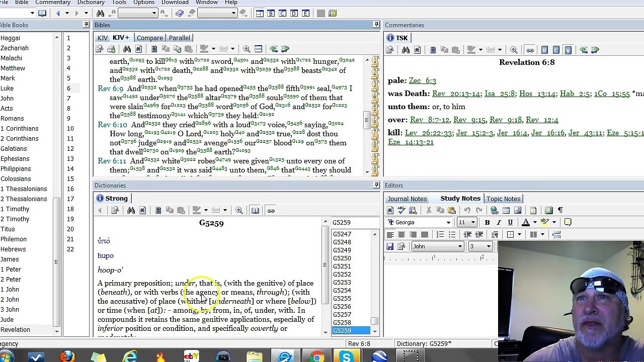Align text right in Study Notes
644x362 pixels.
(x=413, y=234)
